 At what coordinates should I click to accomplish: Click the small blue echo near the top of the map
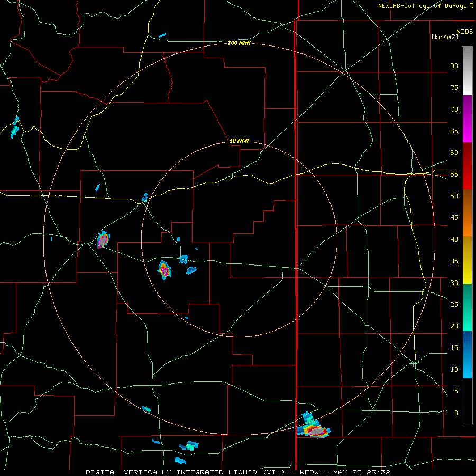pos(162,35)
